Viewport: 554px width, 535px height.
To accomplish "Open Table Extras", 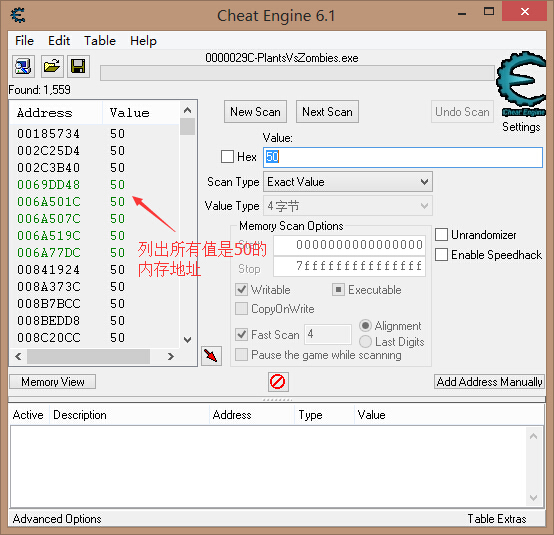I will [x=497, y=519].
